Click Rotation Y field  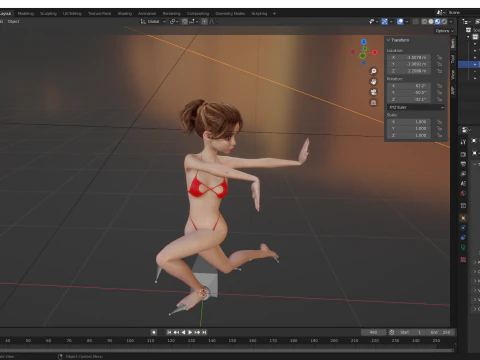[x=409, y=93]
